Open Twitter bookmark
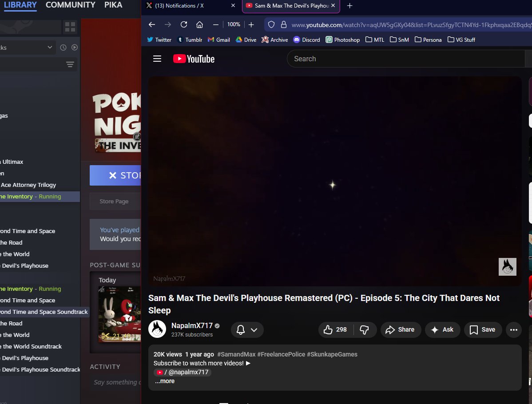532x404 pixels. click(x=159, y=40)
